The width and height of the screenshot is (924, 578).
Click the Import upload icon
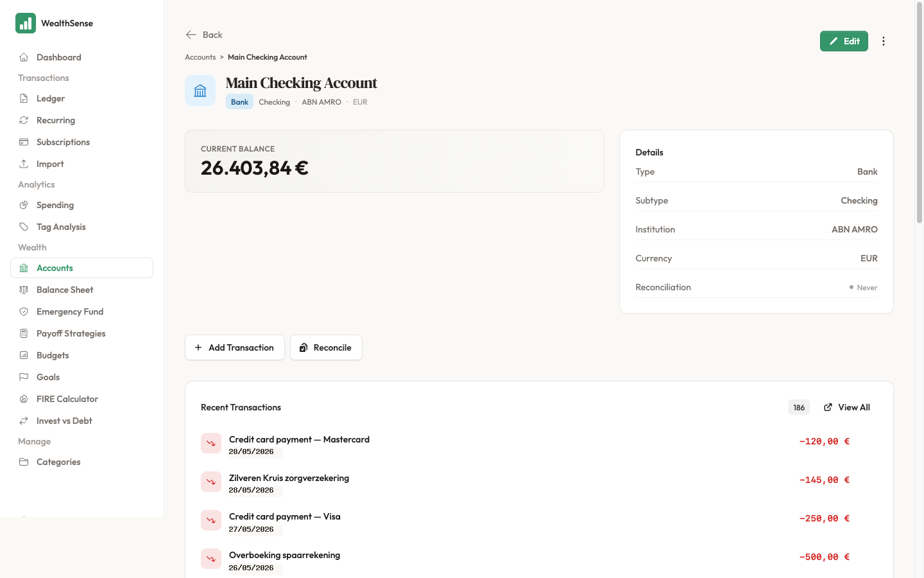[24, 164]
